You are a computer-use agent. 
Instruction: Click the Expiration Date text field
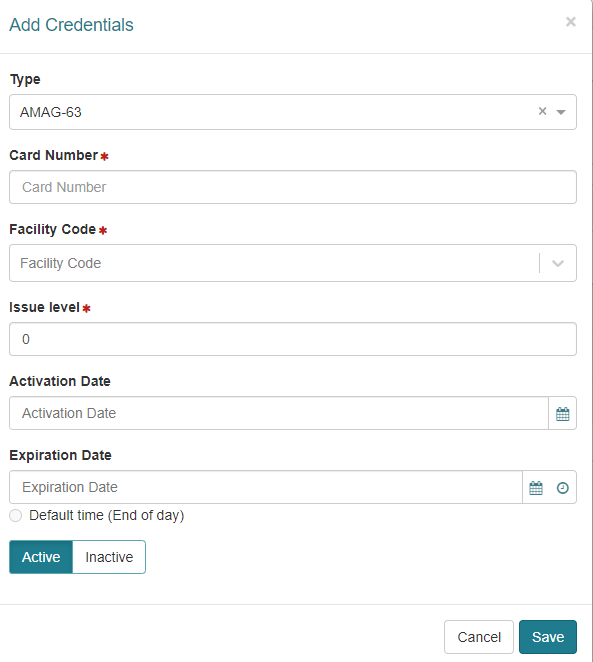[266, 487]
